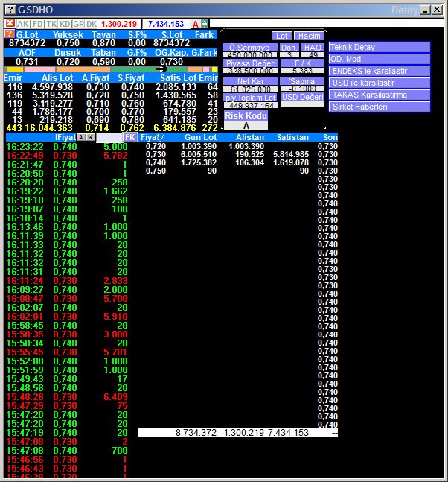Click the Risk Kodu label
This screenshot has height=482, width=448.
pyautogui.click(x=246, y=116)
